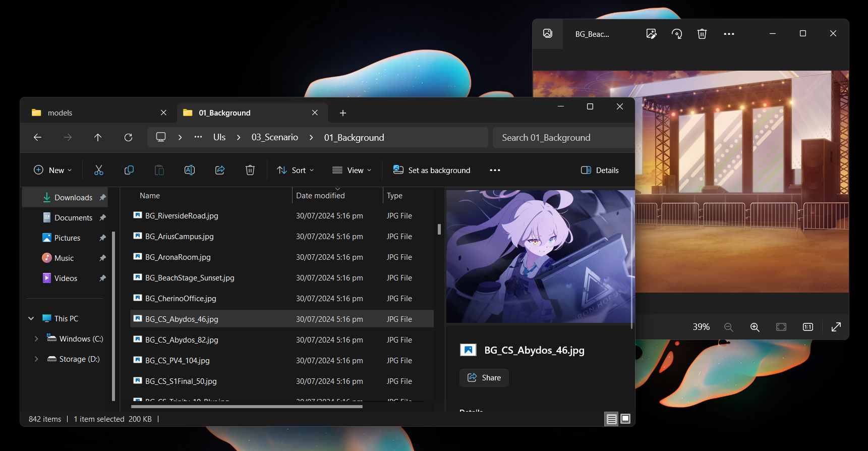The height and width of the screenshot is (451, 868).
Task: Navigate to 03_Scenario in breadcrumb
Action: pos(275,137)
